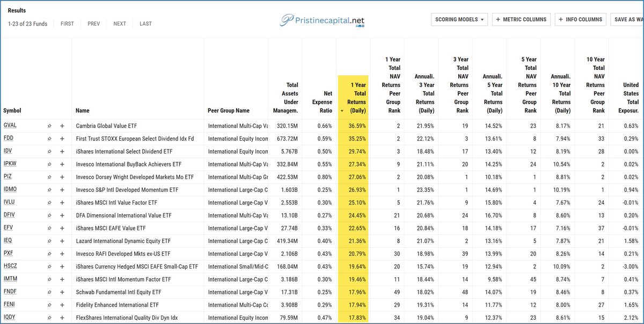Pin the HSCZ row

(x=49, y=267)
